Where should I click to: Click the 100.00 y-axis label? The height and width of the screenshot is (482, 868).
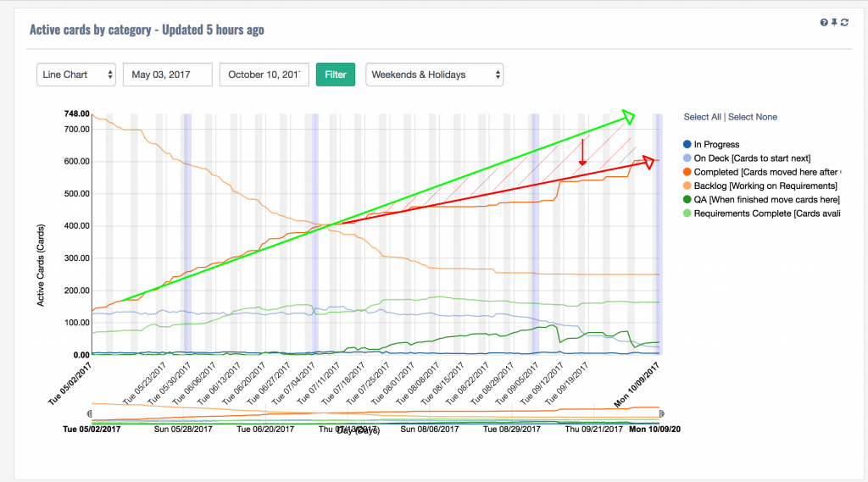(77, 323)
